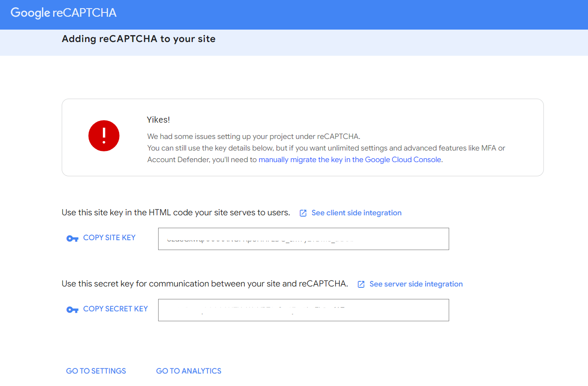Go to Analytics
Viewport: 588px width, 386px height.
(189, 371)
